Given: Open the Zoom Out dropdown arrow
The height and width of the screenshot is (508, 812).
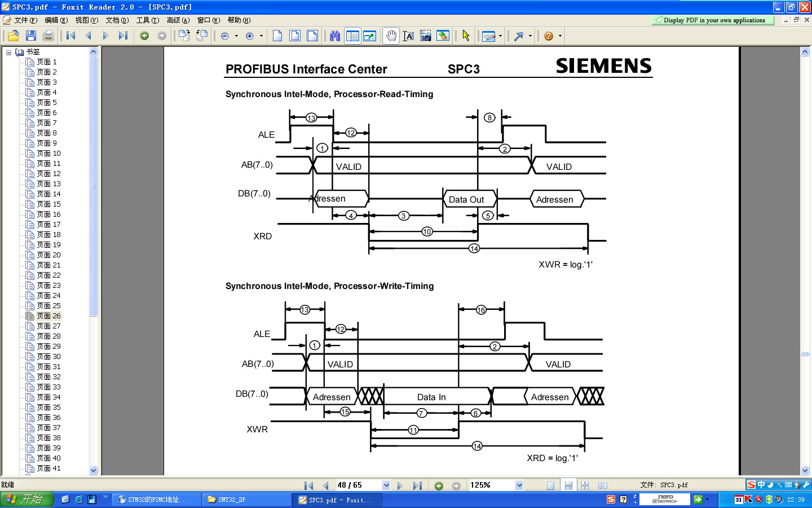Looking at the screenshot, I should click(236, 36).
